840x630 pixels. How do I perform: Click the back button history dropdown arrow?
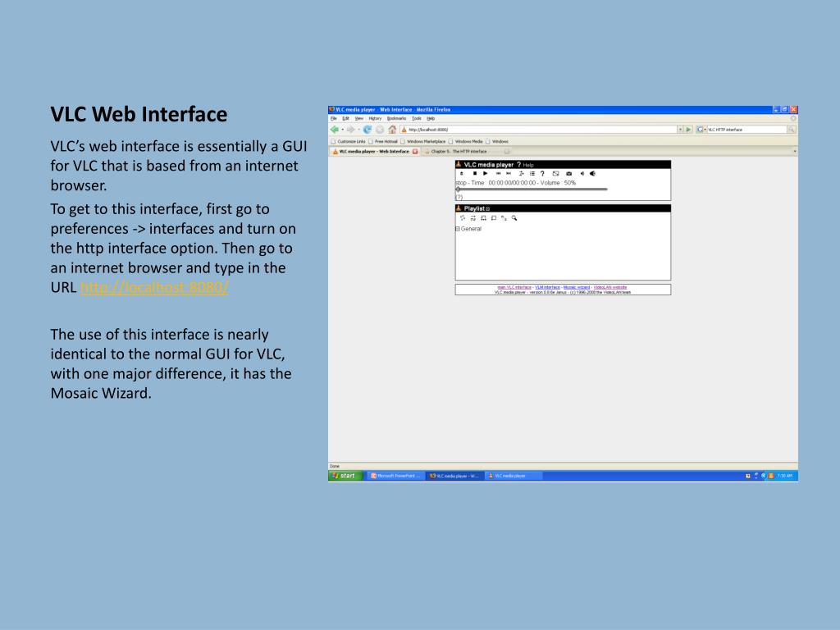click(x=343, y=130)
